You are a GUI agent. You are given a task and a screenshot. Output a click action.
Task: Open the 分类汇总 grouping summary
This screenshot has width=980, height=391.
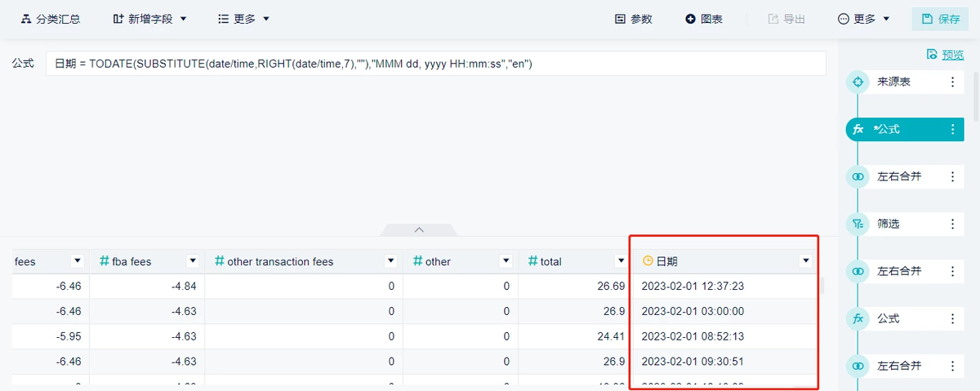point(50,19)
